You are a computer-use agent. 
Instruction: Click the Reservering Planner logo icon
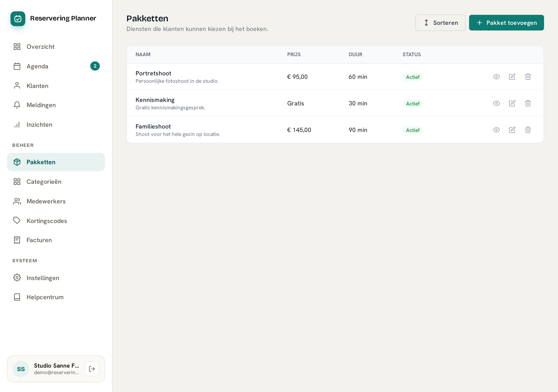tap(18, 19)
